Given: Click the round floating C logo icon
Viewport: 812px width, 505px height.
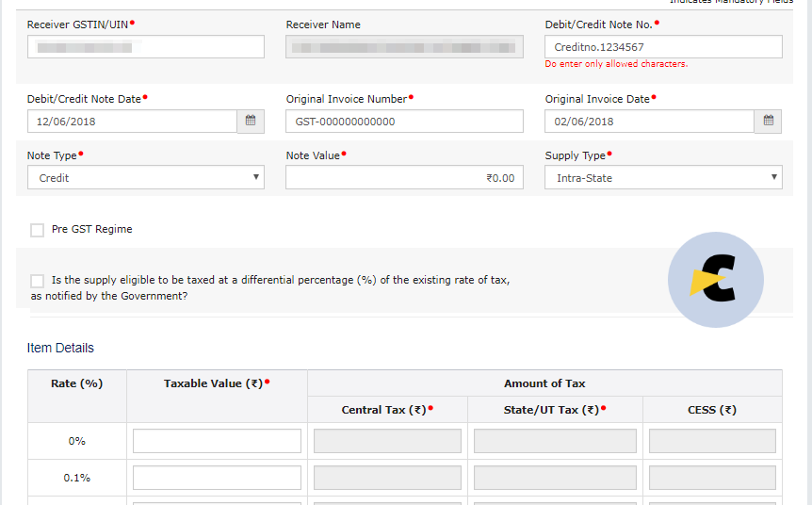Looking at the screenshot, I should [716, 280].
